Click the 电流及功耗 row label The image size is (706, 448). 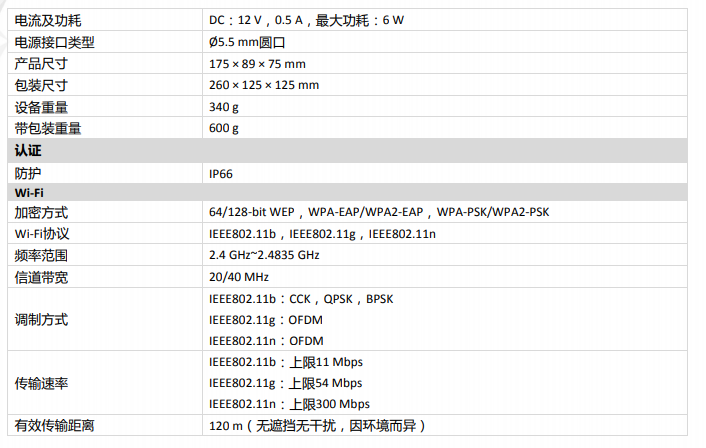[x=48, y=21]
